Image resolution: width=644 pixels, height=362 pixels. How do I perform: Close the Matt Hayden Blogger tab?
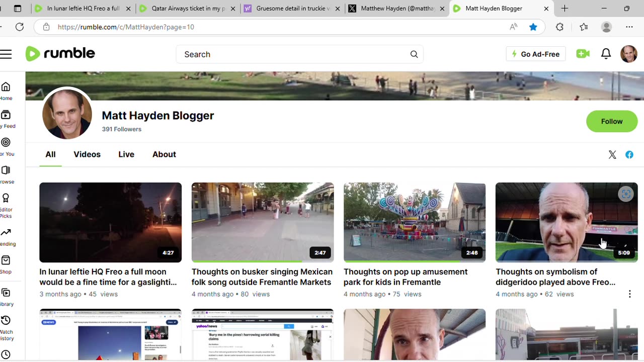(546, 9)
